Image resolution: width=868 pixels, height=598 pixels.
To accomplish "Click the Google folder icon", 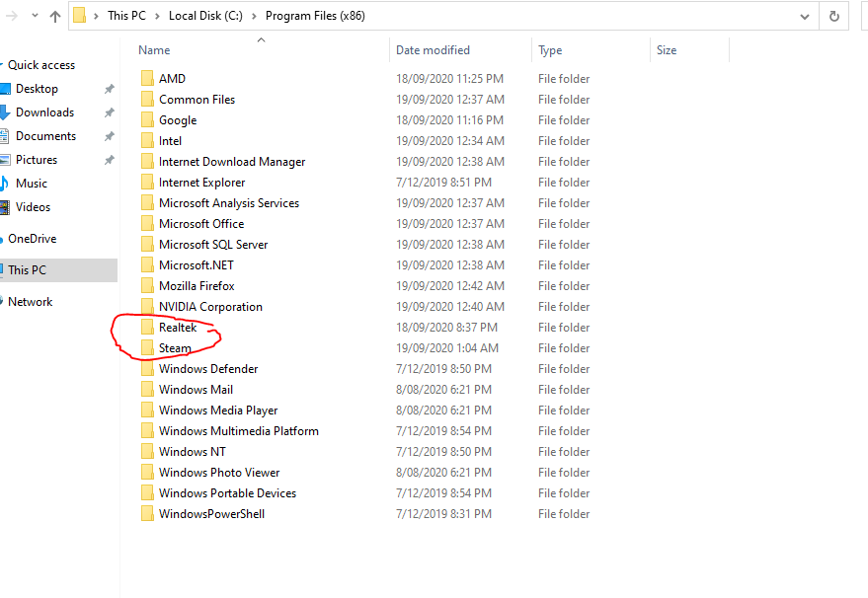I will [147, 119].
